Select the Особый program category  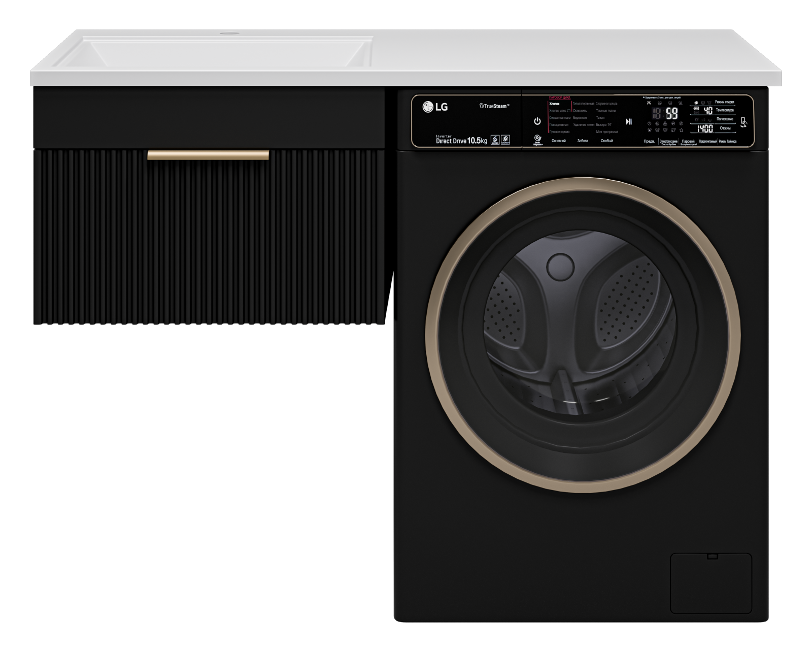click(606, 141)
